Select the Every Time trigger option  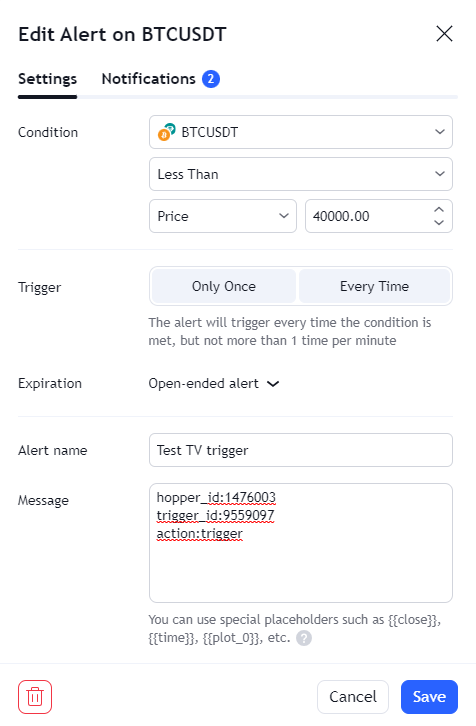pyautogui.click(x=374, y=286)
